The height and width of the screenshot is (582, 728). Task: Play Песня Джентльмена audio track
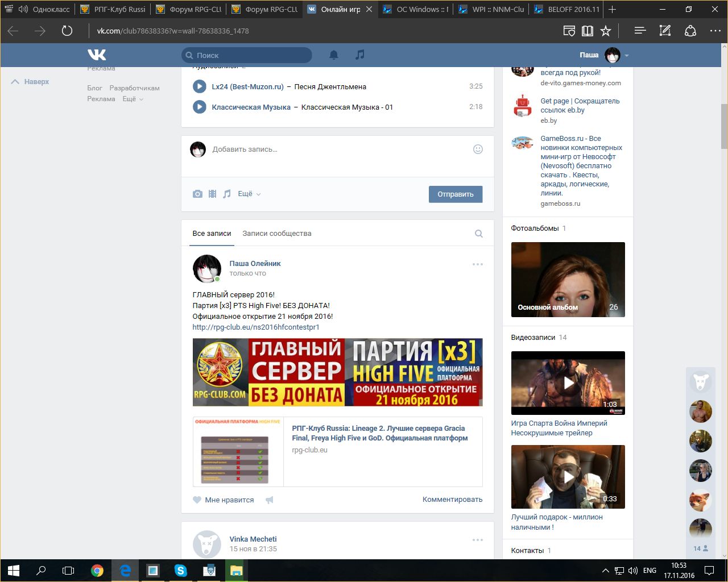pos(199,86)
